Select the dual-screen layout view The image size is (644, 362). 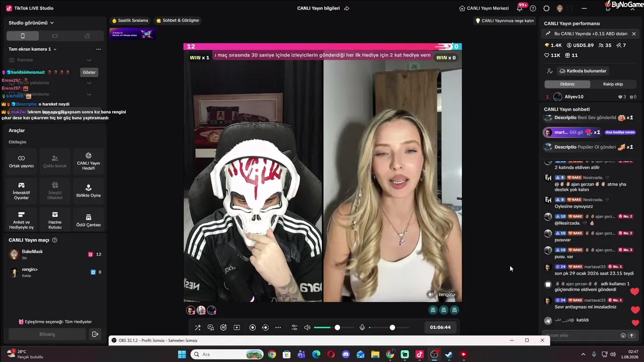[x=87, y=36]
